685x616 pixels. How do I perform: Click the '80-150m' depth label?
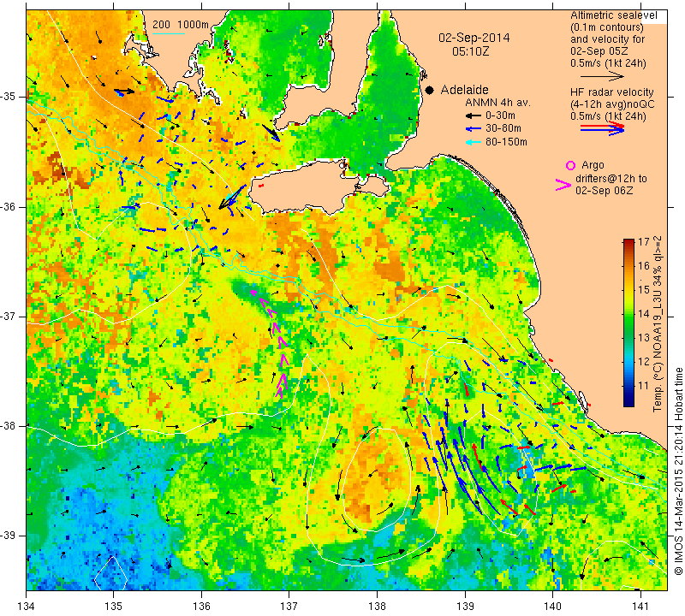point(506,142)
